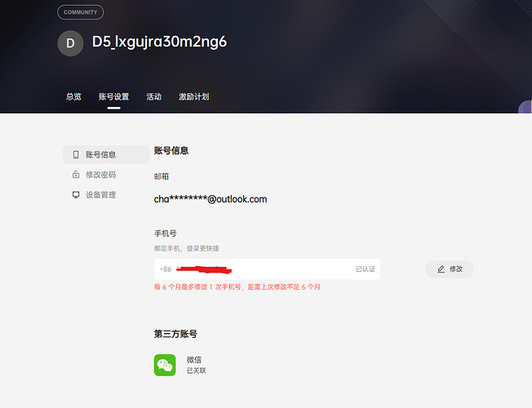The image size is (532, 408).
Task: Click the monitor icon beside 设备管理
Action: click(76, 195)
